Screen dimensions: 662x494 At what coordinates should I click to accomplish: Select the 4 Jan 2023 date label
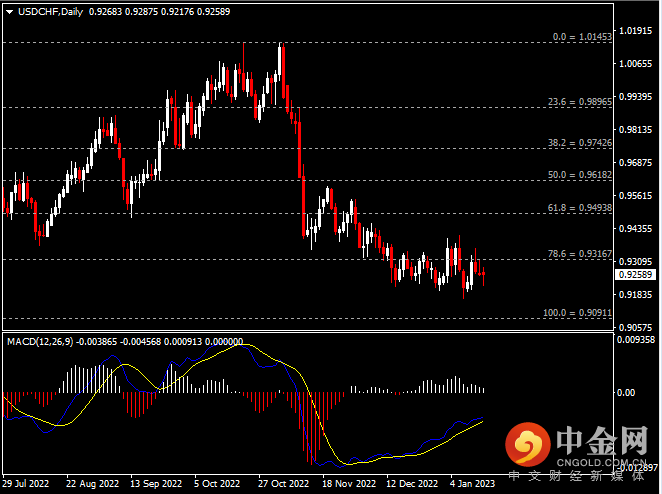click(470, 484)
